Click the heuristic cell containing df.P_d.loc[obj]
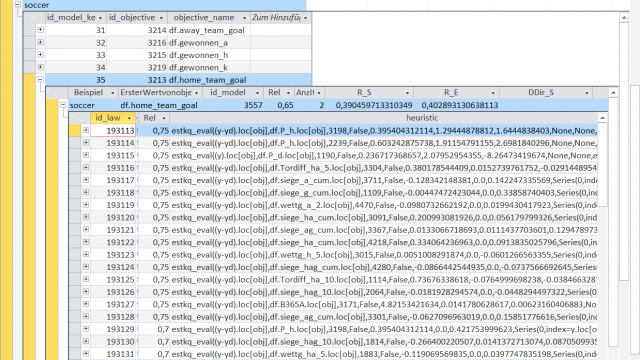 (x=384, y=155)
